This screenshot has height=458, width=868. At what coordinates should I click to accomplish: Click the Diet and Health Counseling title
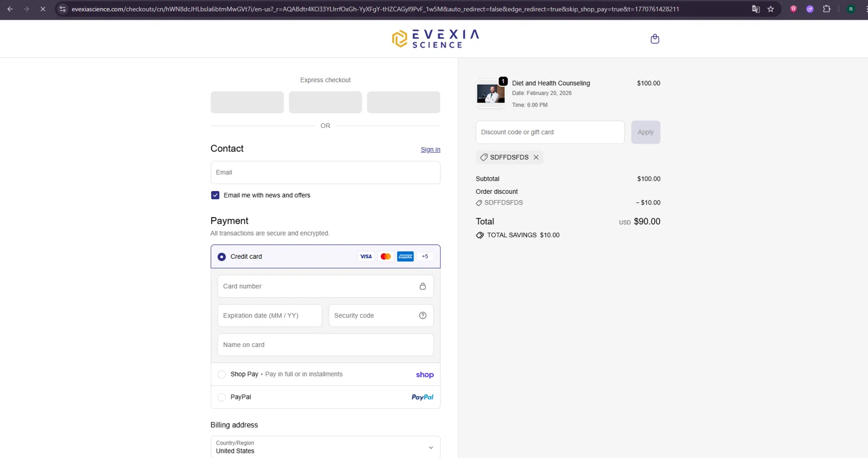tap(551, 83)
